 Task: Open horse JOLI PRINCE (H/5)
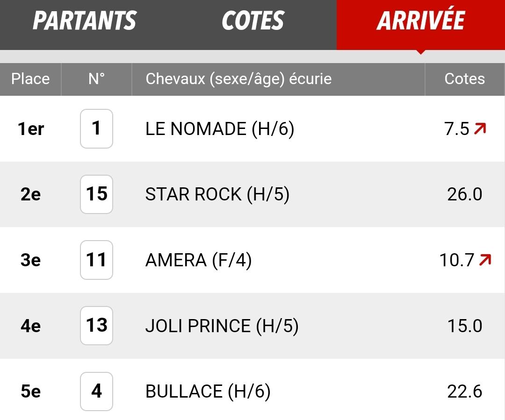[222, 326]
